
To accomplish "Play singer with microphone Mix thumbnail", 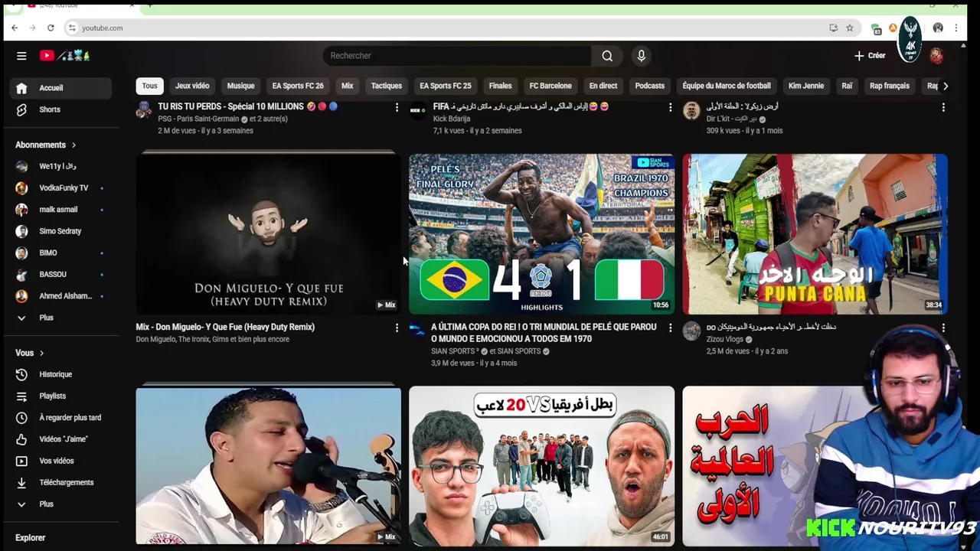I will pyautogui.click(x=268, y=466).
